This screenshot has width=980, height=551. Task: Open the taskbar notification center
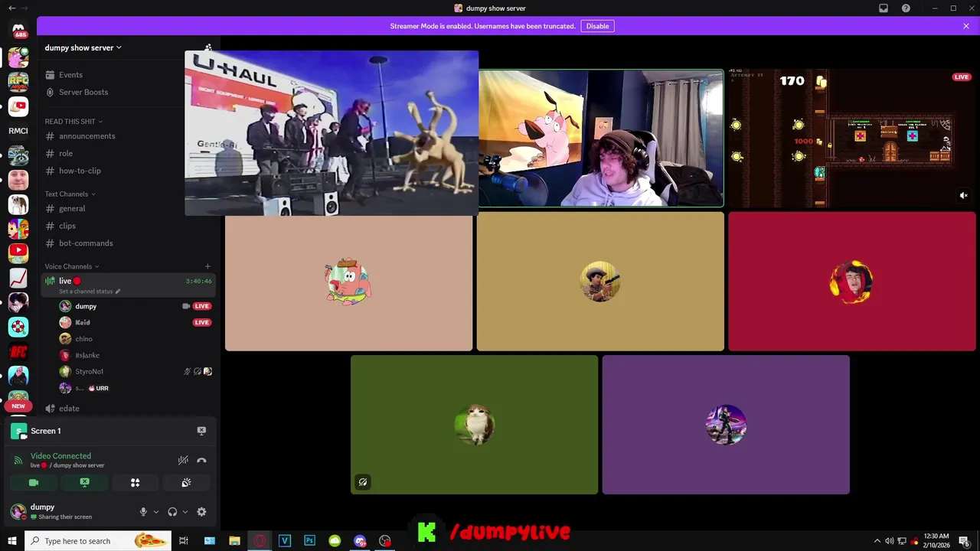(x=964, y=541)
